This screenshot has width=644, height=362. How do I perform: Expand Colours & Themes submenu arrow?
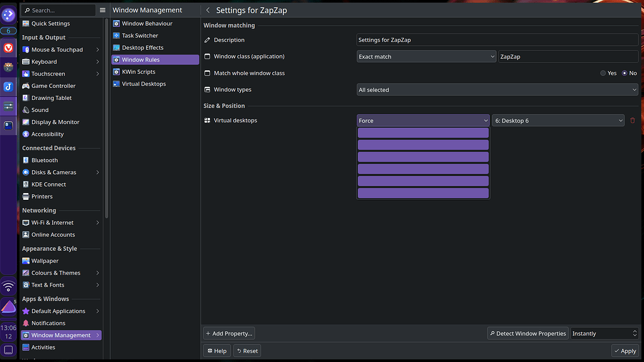tap(97, 273)
